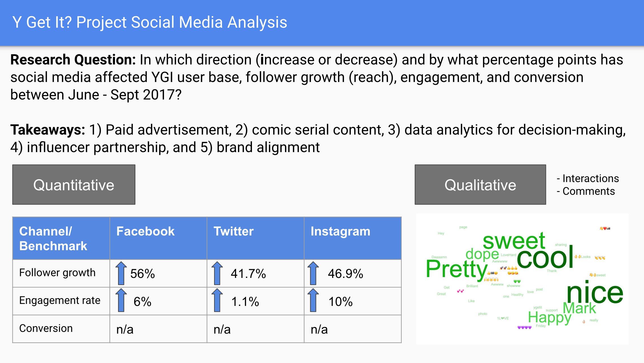The height and width of the screenshot is (363, 644).
Task: Select the Follower growth row label
Action: click(x=57, y=273)
